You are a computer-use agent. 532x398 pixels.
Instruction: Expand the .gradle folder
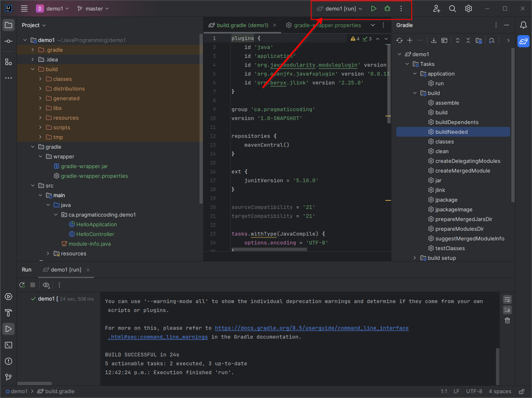point(33,50)
